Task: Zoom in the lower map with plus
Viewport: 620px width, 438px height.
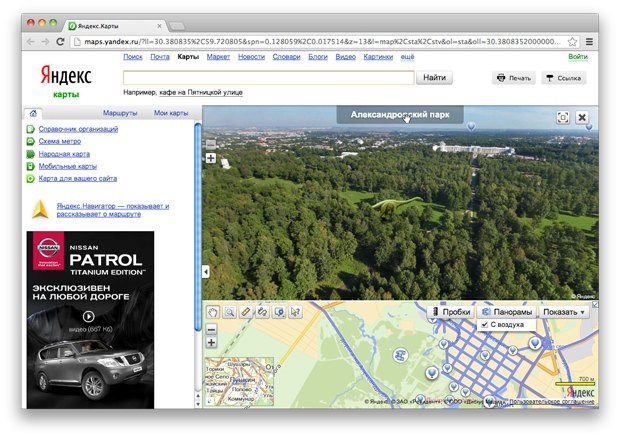Action: (x=212, y=342)
